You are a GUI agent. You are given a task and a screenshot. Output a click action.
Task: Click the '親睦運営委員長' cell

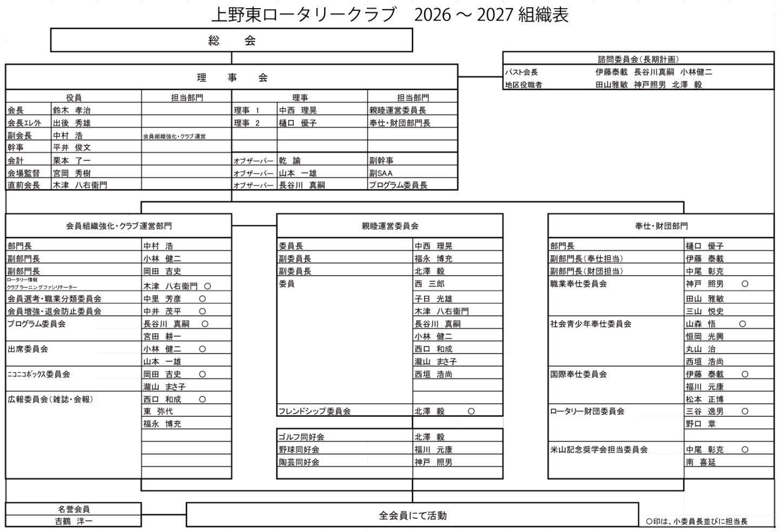pyautogui.click(x=398, y=110)
